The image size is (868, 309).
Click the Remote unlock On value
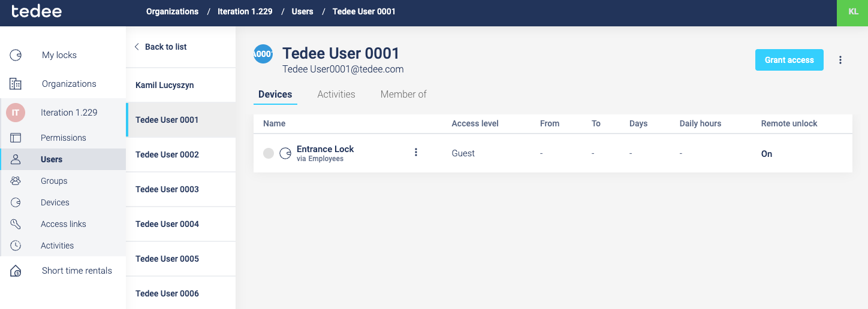[767, 154]
